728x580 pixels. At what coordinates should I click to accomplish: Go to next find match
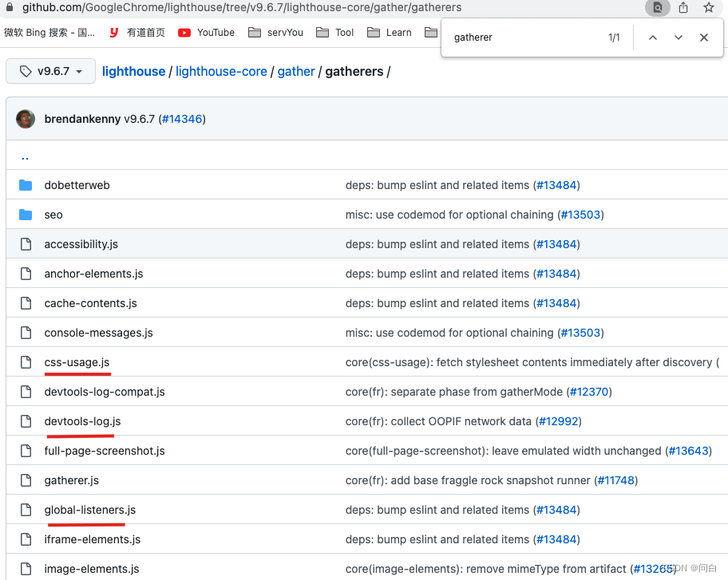(x=679, y=37)
